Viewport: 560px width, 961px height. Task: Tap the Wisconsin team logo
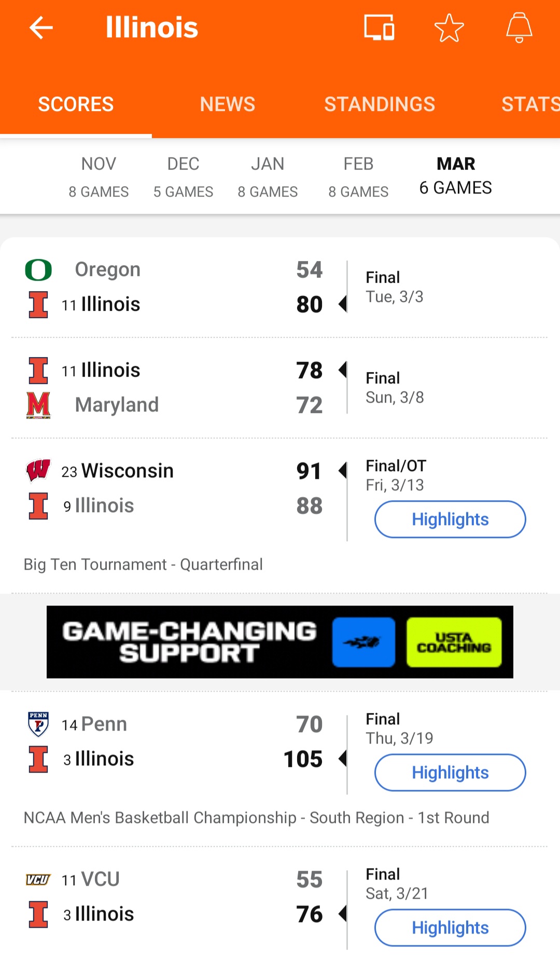[x=38, y=471]
